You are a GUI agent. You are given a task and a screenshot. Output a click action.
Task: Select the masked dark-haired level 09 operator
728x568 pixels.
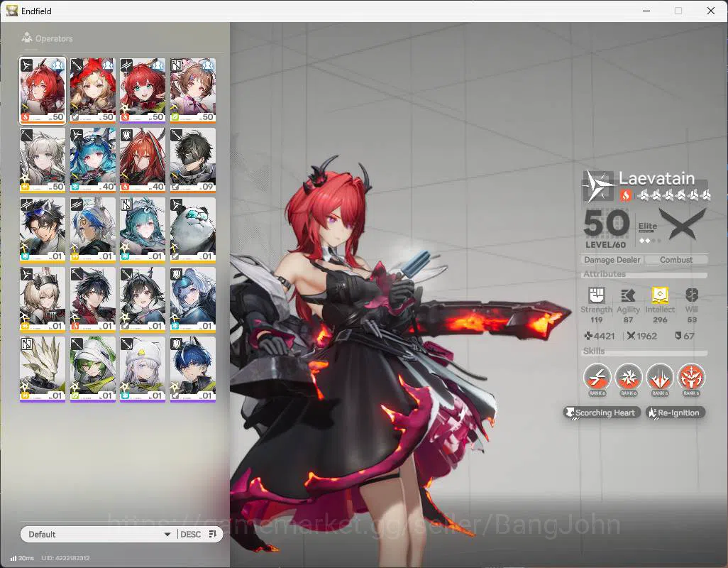pyautogui.click(x=193, y=160)
